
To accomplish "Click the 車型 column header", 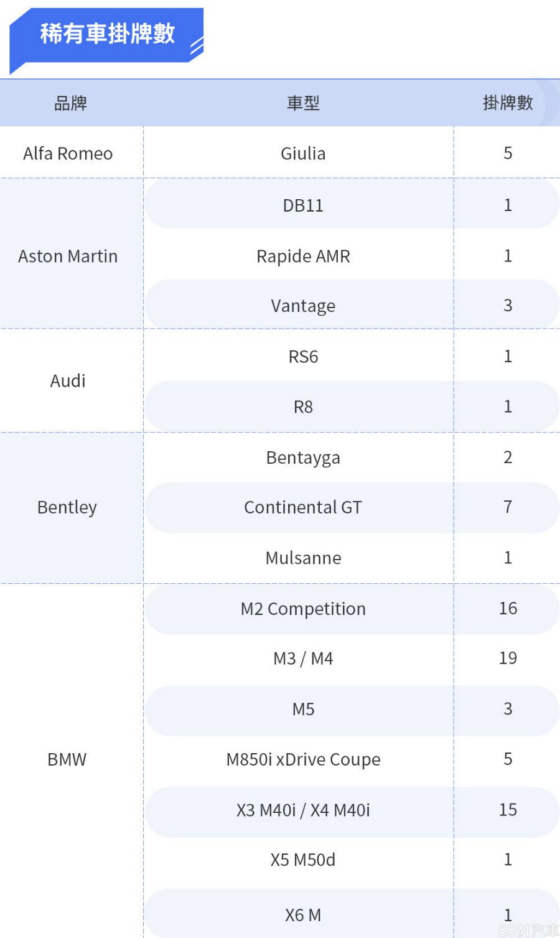I will pyautogui.click(x=303, y=103).
